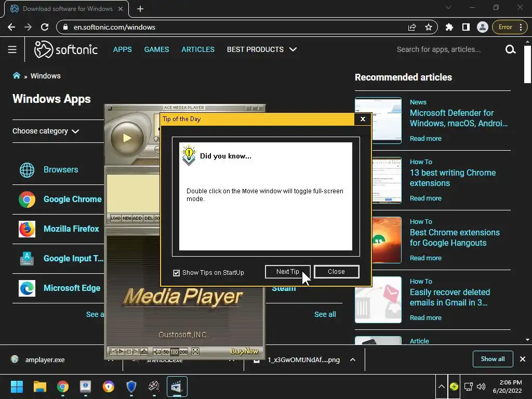
Task: Reload the page with refresh icon
Action: click(45, 27)
